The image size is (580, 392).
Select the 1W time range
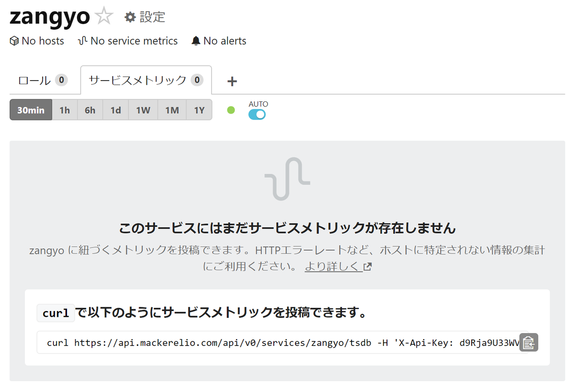pyautogui.click(x=143, y=110)
